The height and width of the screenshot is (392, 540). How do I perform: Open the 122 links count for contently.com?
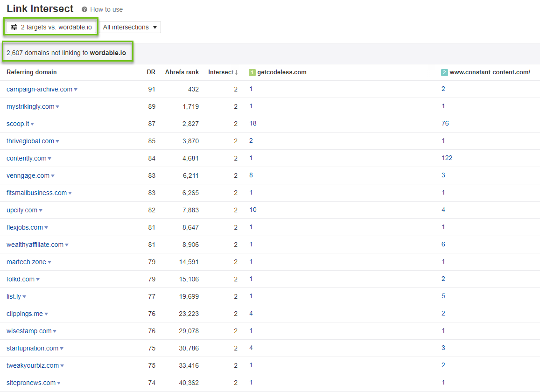(447, 158)
